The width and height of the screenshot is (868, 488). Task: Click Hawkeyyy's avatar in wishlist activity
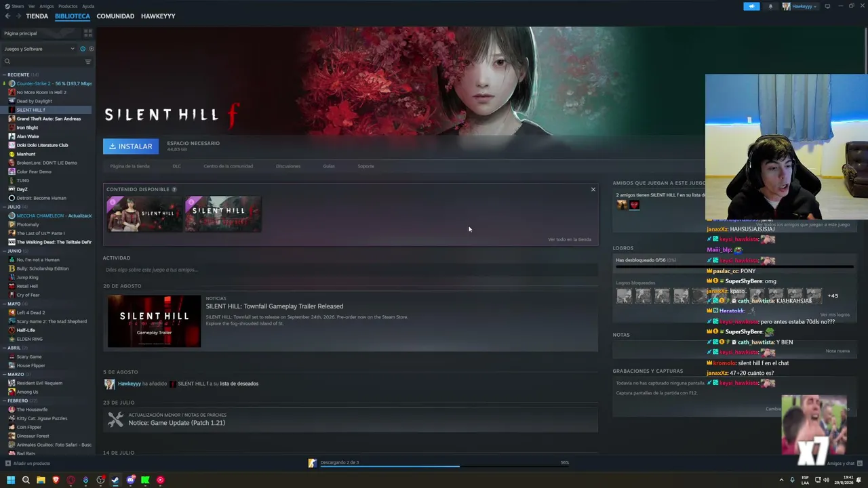[109, 384]
